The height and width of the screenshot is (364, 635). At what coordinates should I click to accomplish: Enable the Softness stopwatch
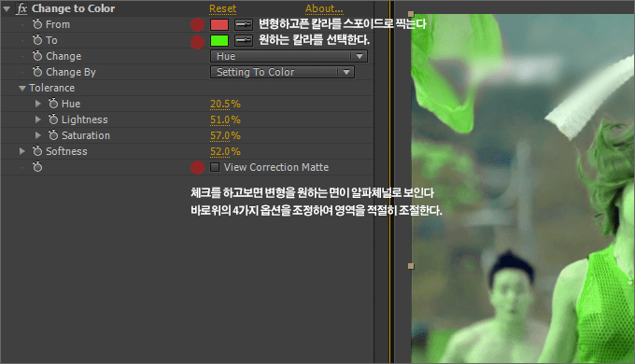coord(37,151)
